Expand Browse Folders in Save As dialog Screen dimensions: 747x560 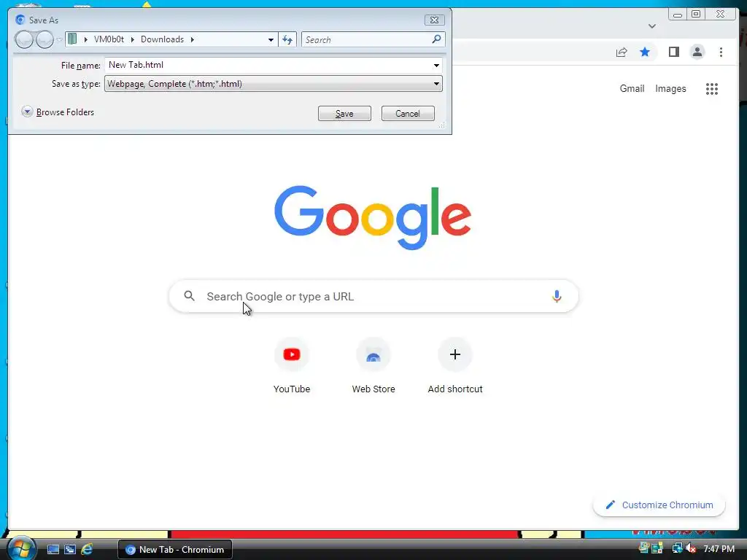coord(58,112)
